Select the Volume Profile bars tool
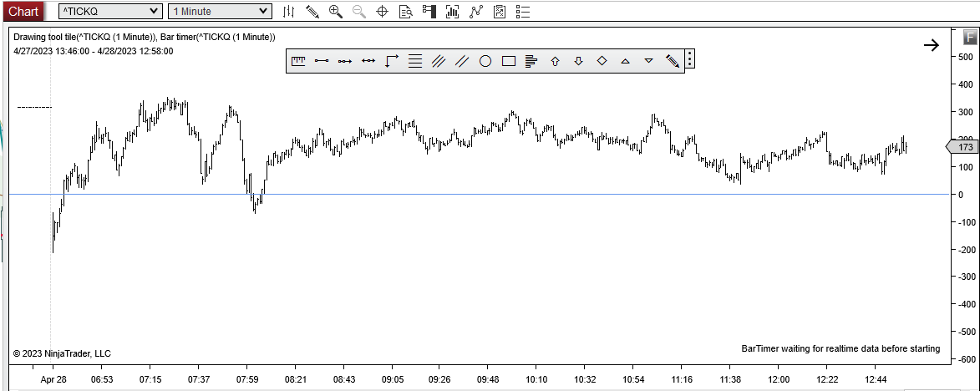 tap(531, 61)
